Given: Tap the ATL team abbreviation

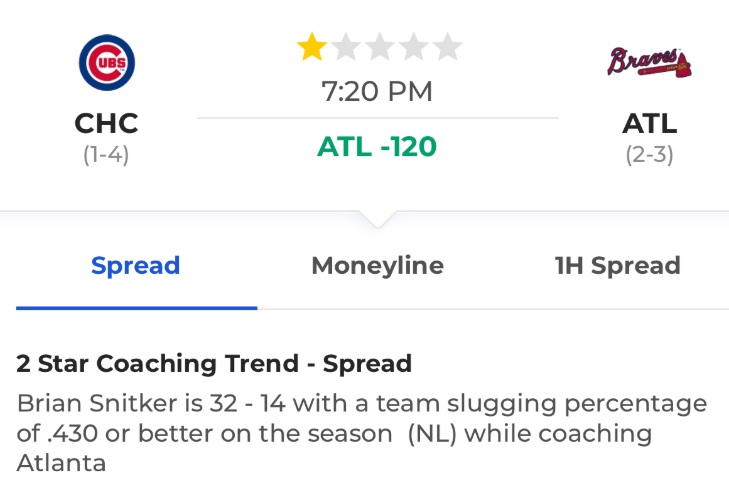Looking at the screenshot, I should click(649, 123).
